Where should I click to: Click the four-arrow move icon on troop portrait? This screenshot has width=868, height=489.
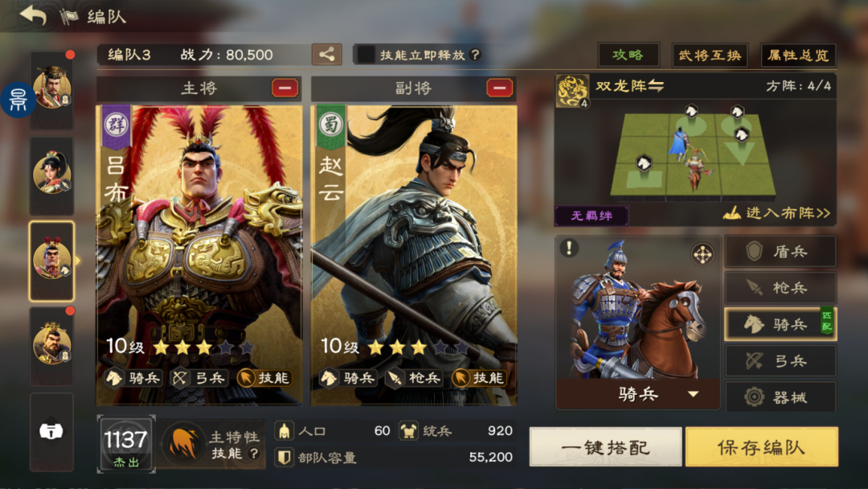tap(702, 255)
